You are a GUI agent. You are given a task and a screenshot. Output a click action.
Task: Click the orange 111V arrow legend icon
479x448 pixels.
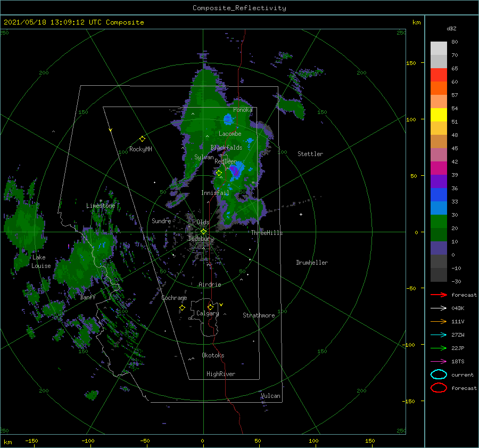[x=439, y=321]
